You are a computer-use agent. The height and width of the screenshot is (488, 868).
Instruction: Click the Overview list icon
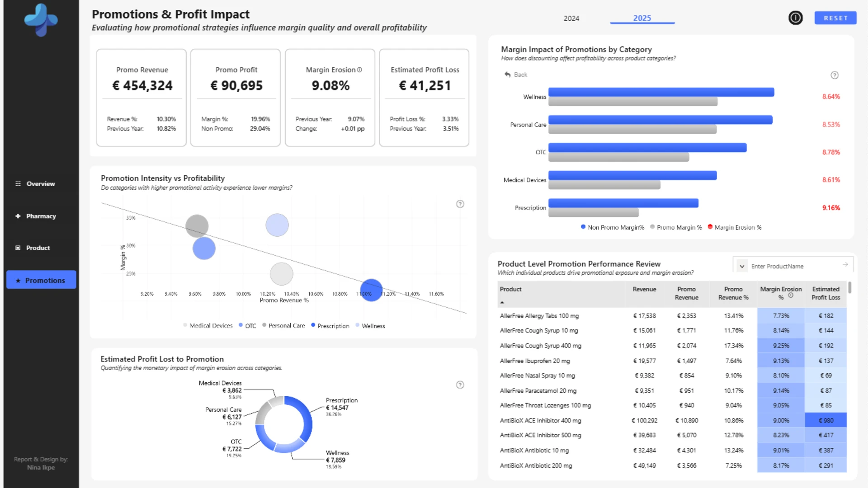pyautogui.click(x=18, y=184)
